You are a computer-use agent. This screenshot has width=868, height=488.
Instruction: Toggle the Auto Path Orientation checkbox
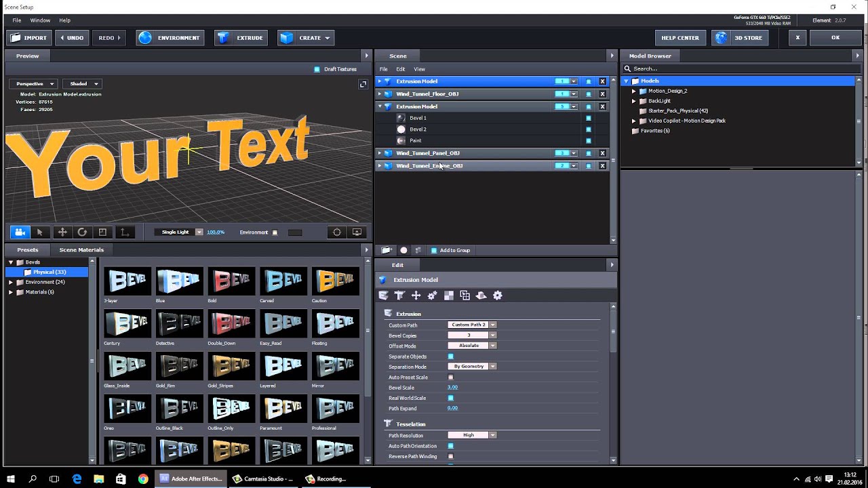450,446
